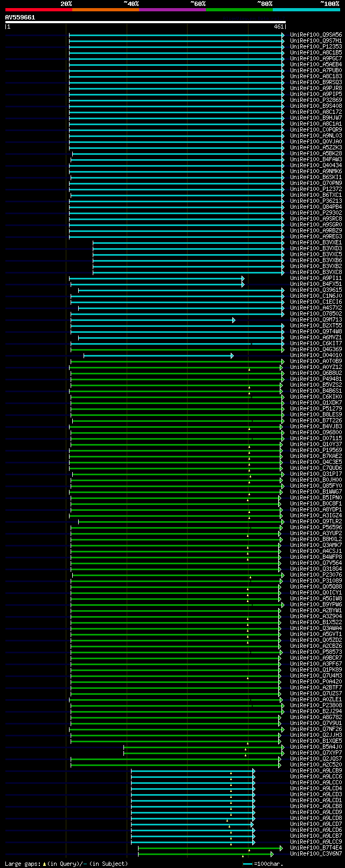Select the UniRef100_C1ECI6 label
345x868 pixels.
point(316,302)
